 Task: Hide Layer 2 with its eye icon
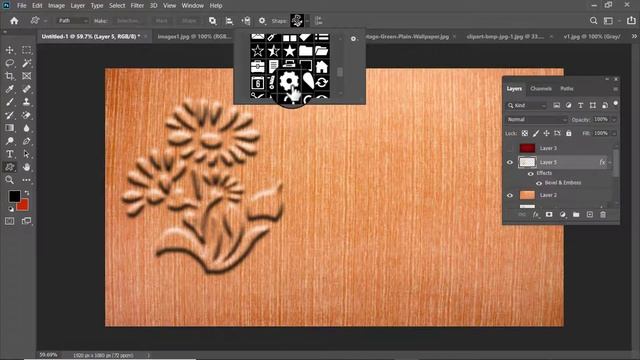tap(510, 196)
